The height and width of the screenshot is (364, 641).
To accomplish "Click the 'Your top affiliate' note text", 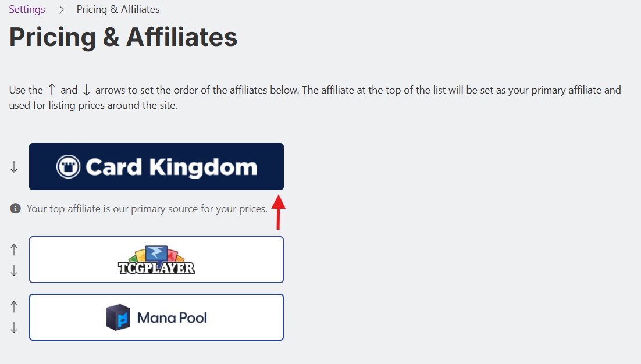I will 147,208.
